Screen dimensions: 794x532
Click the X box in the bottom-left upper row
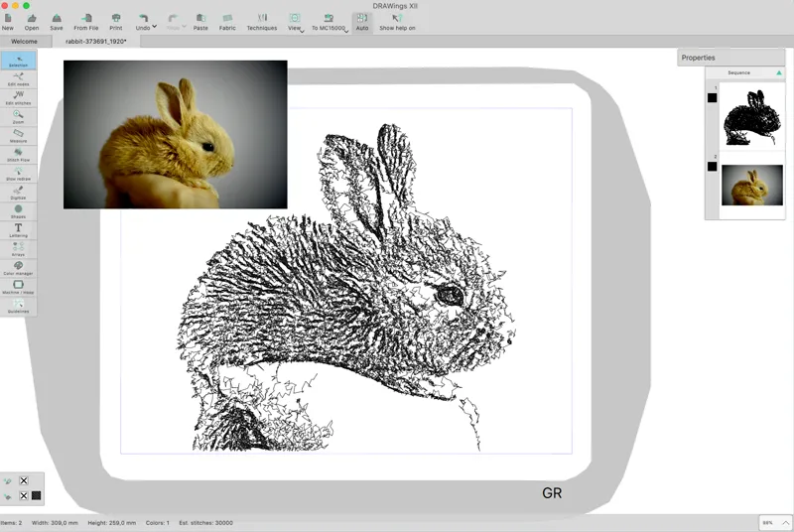tap(24, 480)
